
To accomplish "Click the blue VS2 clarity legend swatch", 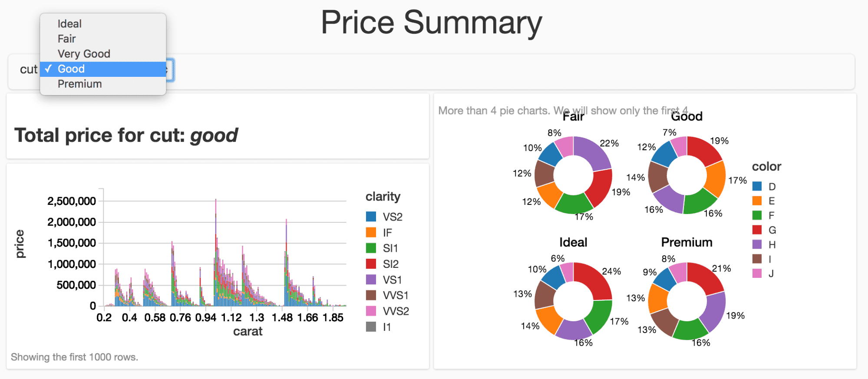I will 371,216.
